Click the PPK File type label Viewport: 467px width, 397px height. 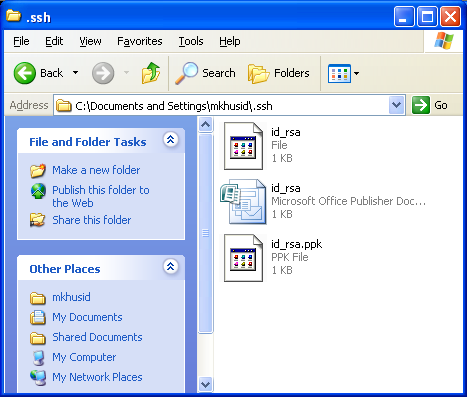(x=290, y=257)
